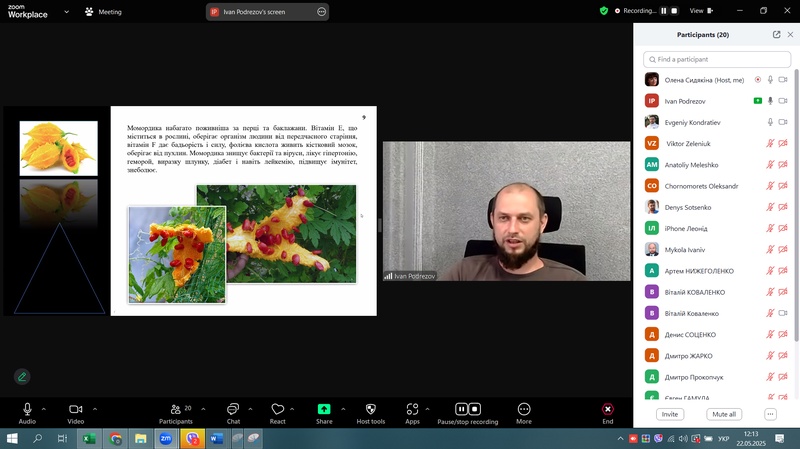
Task: Select the Meeting tab at top
Action: pos(103,11)
